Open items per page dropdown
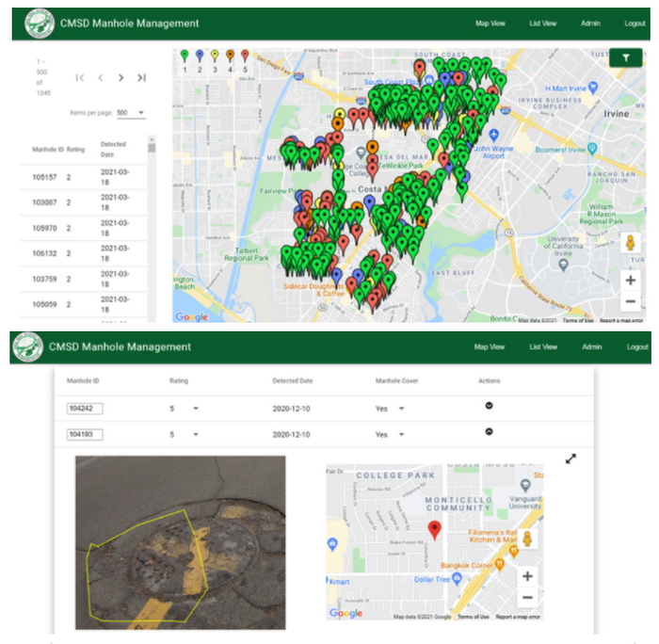The width and height of the screenshot is (659, 644). pyautogui.click(x=131, y=113)
